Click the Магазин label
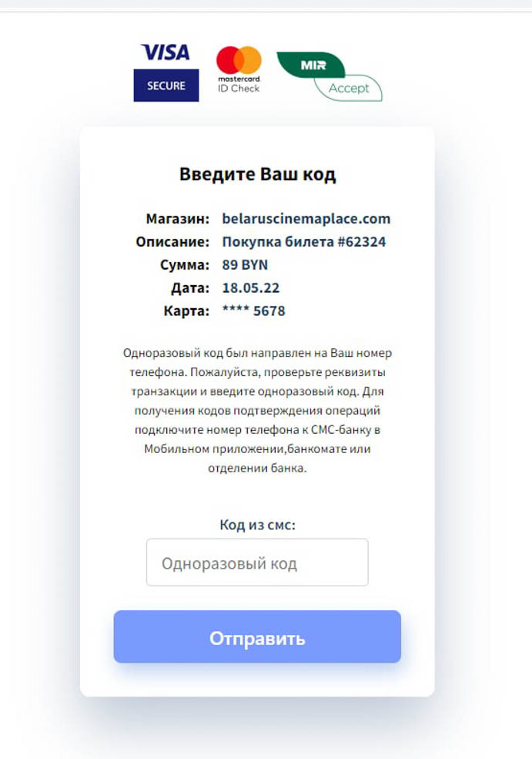This screenshot has height=759, width=532. (178, 219)
